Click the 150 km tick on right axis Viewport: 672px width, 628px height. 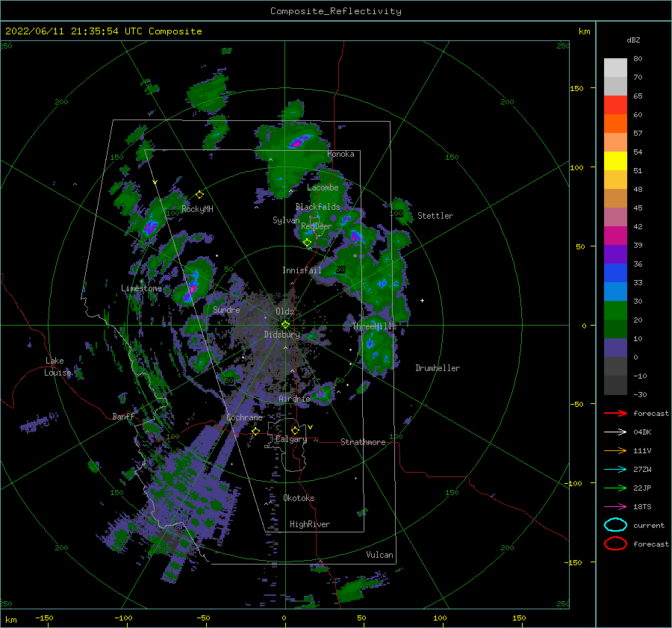point(576,88)
